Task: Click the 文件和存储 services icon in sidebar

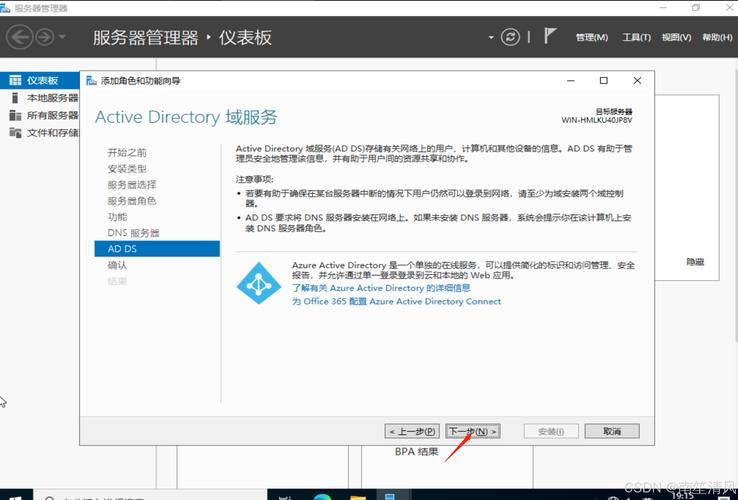Action: [x=15, y=133]
